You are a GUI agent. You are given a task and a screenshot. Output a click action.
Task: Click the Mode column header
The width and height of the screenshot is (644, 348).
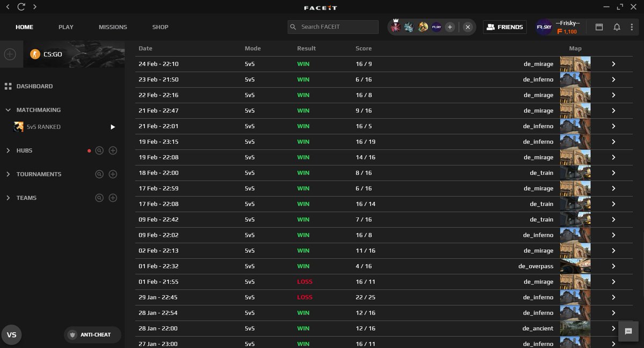point(253,48)
